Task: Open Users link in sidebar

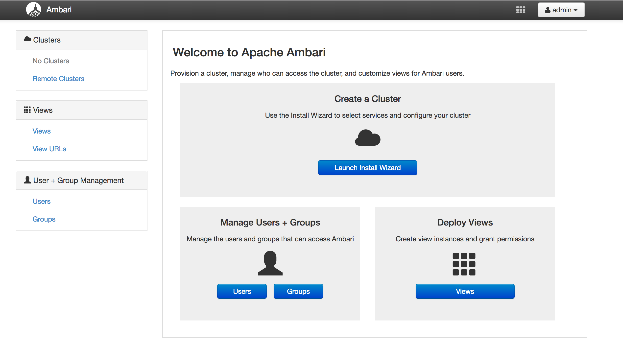Action: (42, 201)
